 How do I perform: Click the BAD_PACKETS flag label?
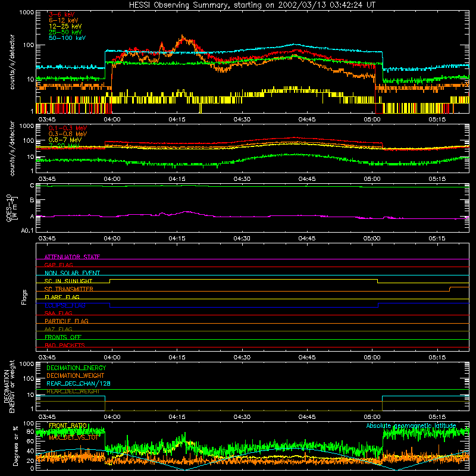(x=65, y=345)
